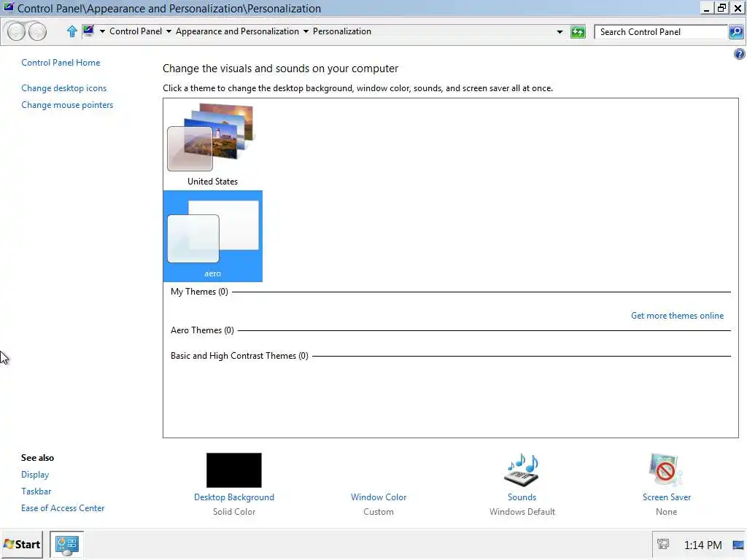The image size is (747, 560).
Task: Click Appearance and Personalization breadcrumb
Action: (x=237, y=31)
